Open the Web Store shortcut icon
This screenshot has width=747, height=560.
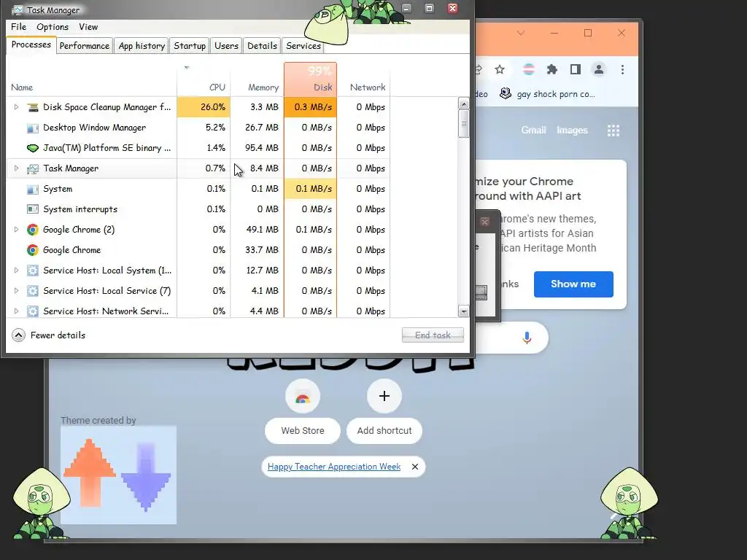(x=303, y=397)
